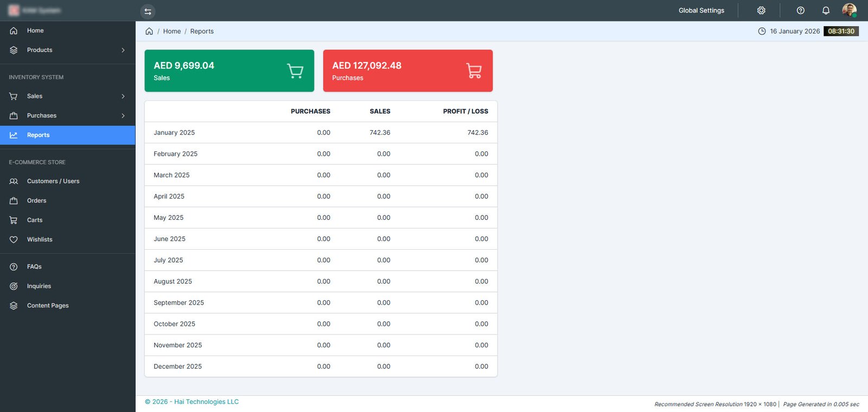Click the Home breadcrumb link
Viewport: 868px width, 412px height.
pos(172,31)
